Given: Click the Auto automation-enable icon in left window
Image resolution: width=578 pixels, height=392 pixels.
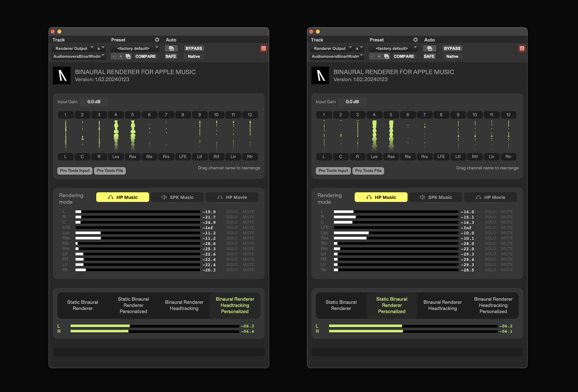Looking at the screenshot, I should tap(171, 48).
